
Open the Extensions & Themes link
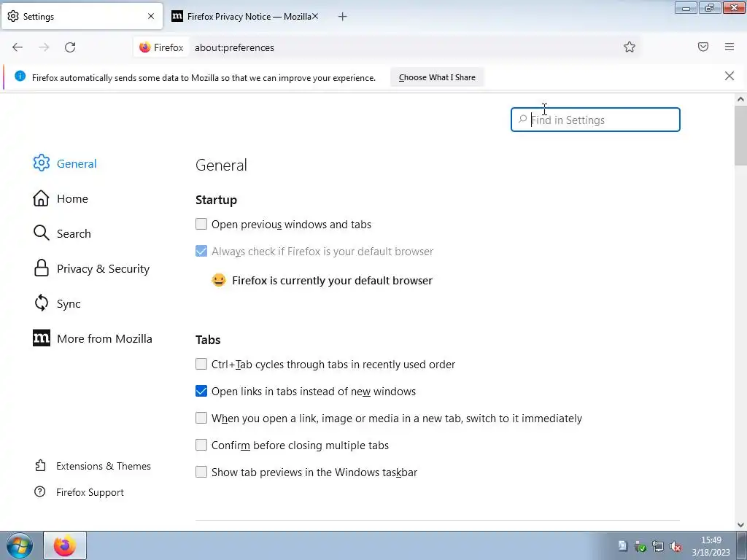(x=104, y=466)
